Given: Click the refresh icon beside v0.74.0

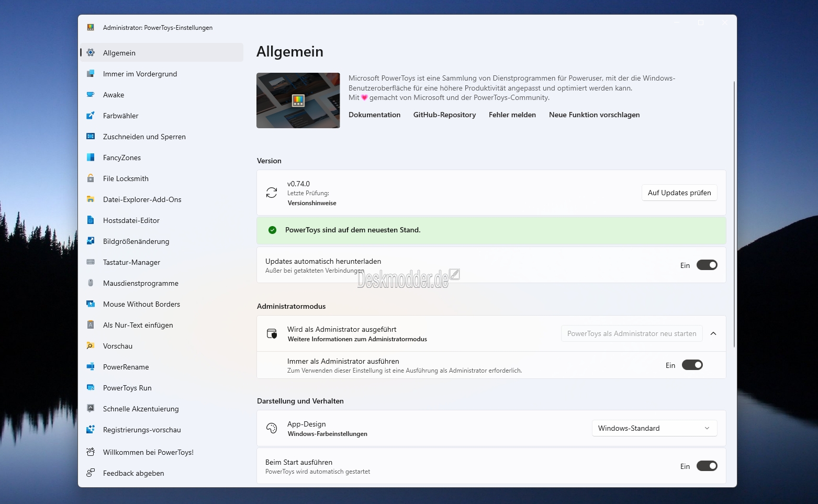Looking at the screenshot, I should click(x=272, y=193).
